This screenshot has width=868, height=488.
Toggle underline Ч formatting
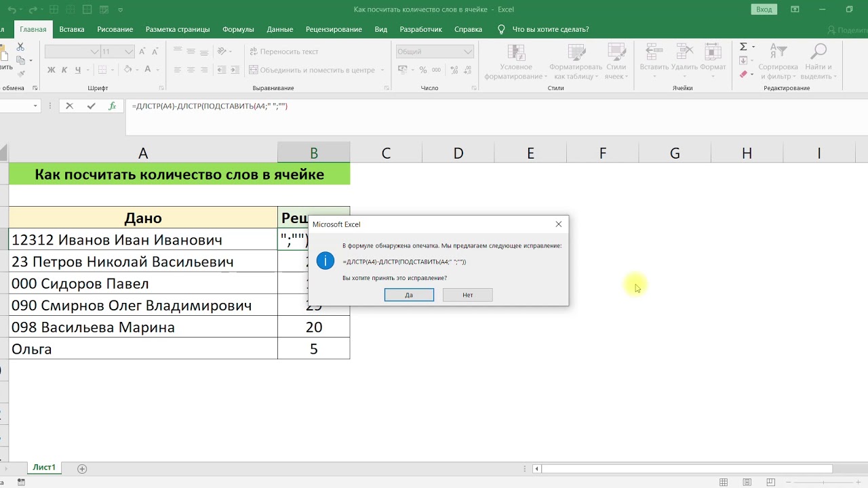point(78,70)
